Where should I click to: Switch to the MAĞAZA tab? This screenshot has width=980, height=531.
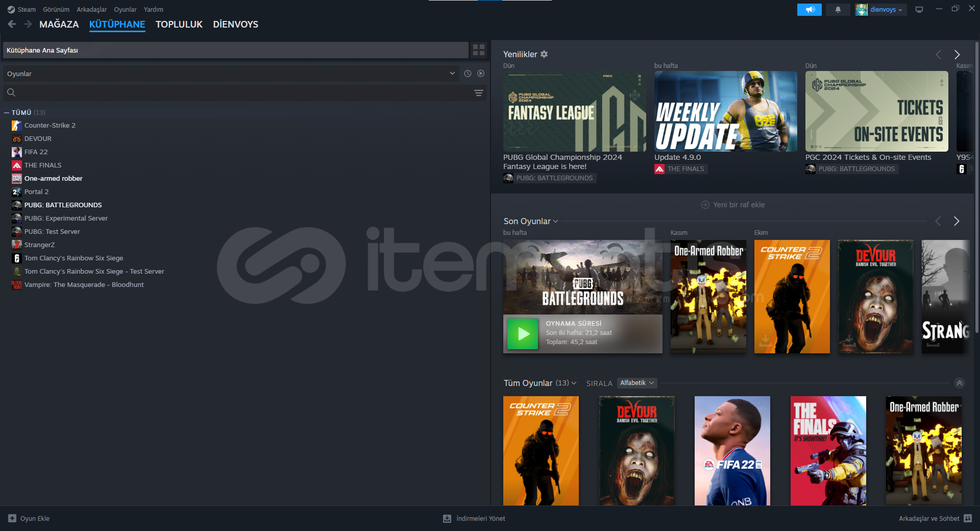pos(59,25)
